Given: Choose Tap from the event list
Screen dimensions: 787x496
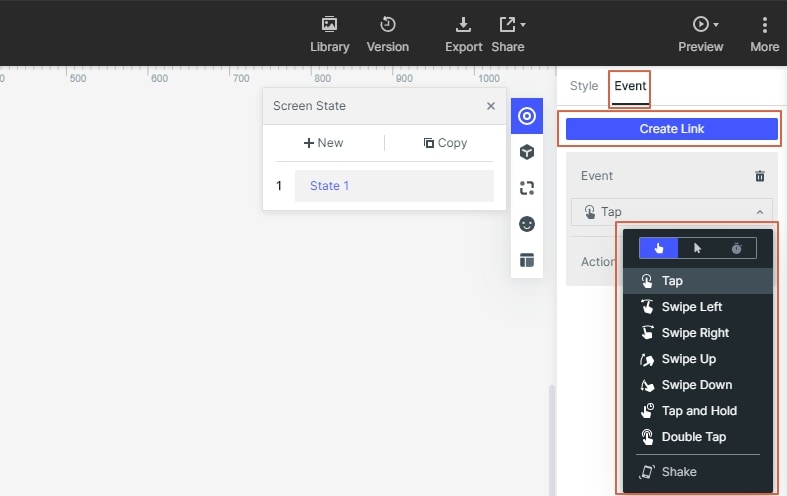Looking at the screenshot, I should (x=698, y=281).
